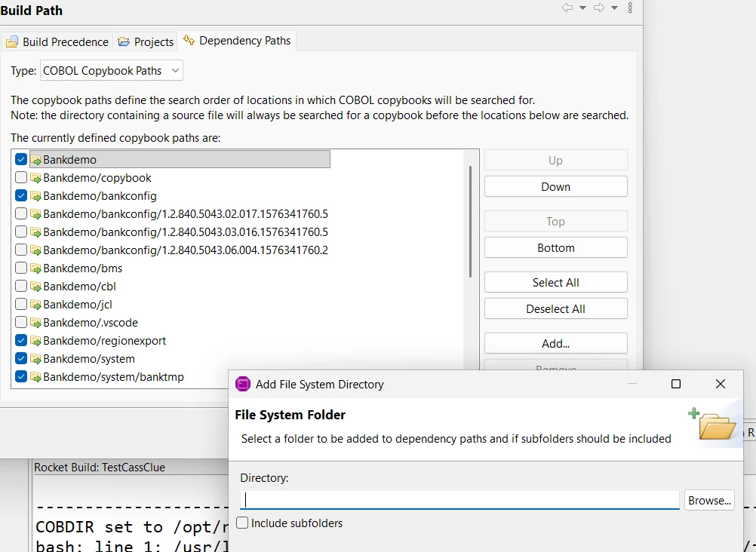Uncheck the Bankdemo/regionexport checkbox
This screenshot has width=756, height=552.
point(20,340)
